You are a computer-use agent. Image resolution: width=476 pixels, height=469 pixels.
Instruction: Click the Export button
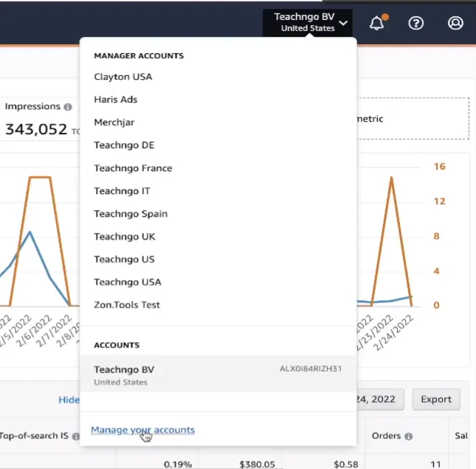(x=436, y=399)
